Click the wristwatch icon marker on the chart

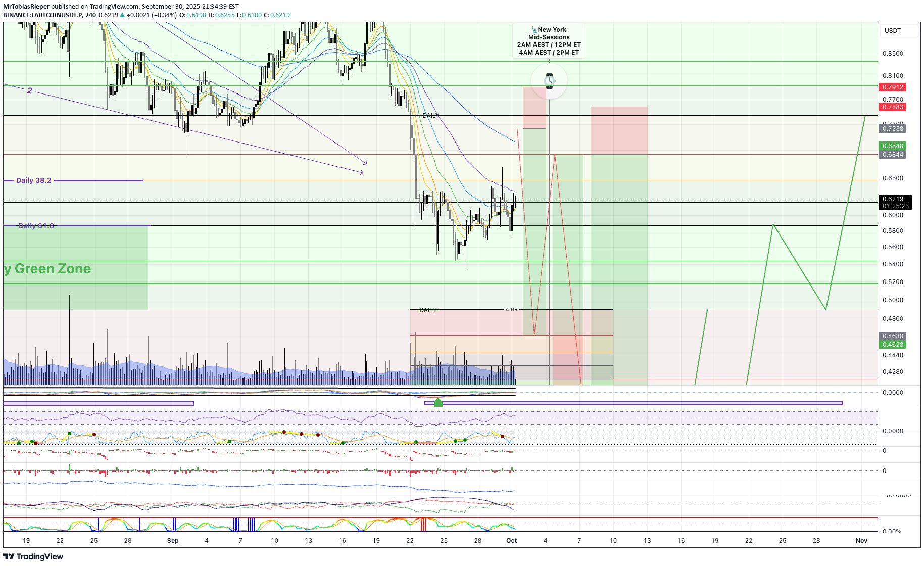point(549,81)
